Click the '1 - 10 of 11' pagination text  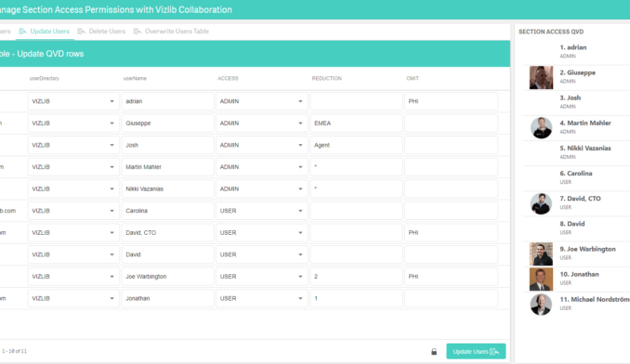pos(15,351)
